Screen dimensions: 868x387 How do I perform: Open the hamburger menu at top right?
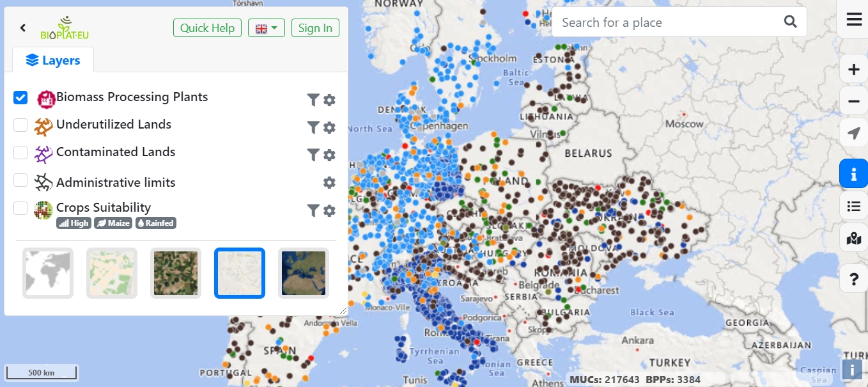point(853,19)
